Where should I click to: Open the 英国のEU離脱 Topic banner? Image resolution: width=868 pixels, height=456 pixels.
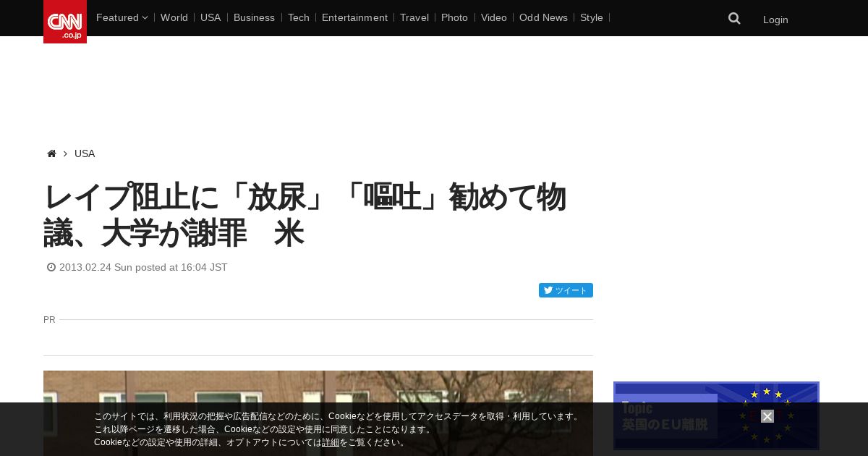click(x=716, y=416)
